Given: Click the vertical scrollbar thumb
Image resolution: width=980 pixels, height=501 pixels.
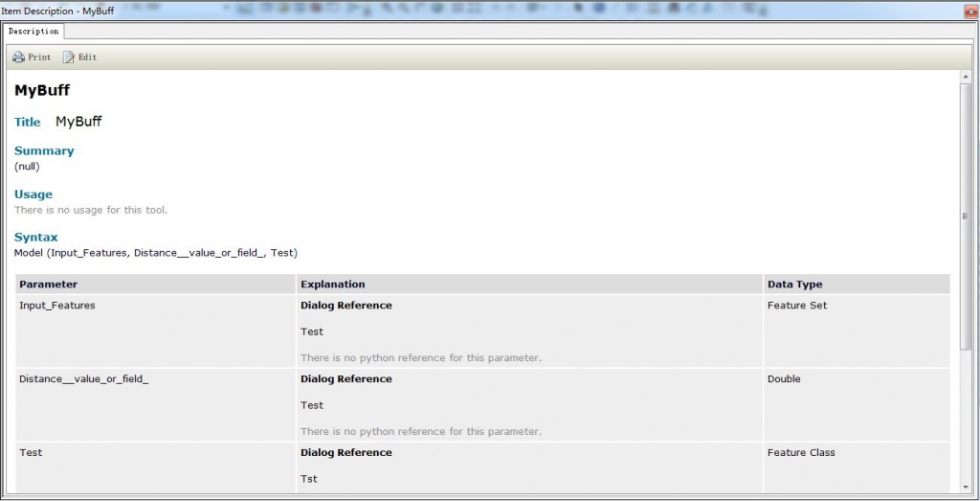Looking at the screenshot, I should 965,216.
